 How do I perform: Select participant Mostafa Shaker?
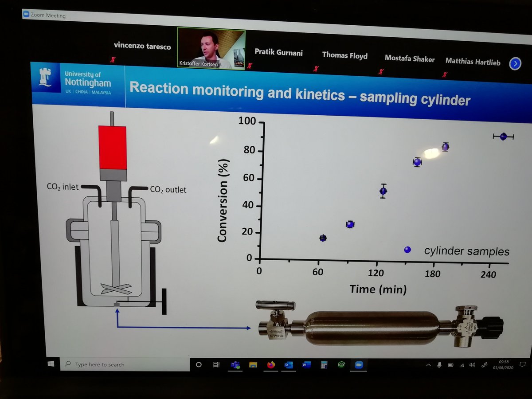410,58
